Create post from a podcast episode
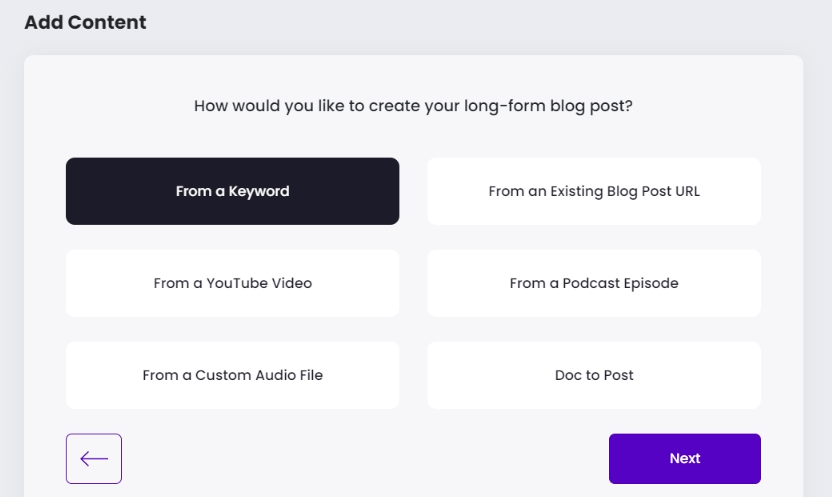832x497 pixels. click(x=594, y=283)
